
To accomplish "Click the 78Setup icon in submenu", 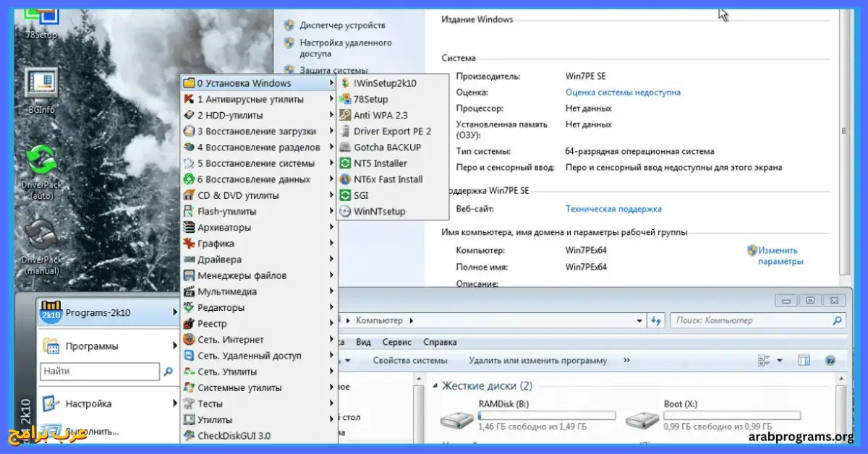I will [345, 99].
